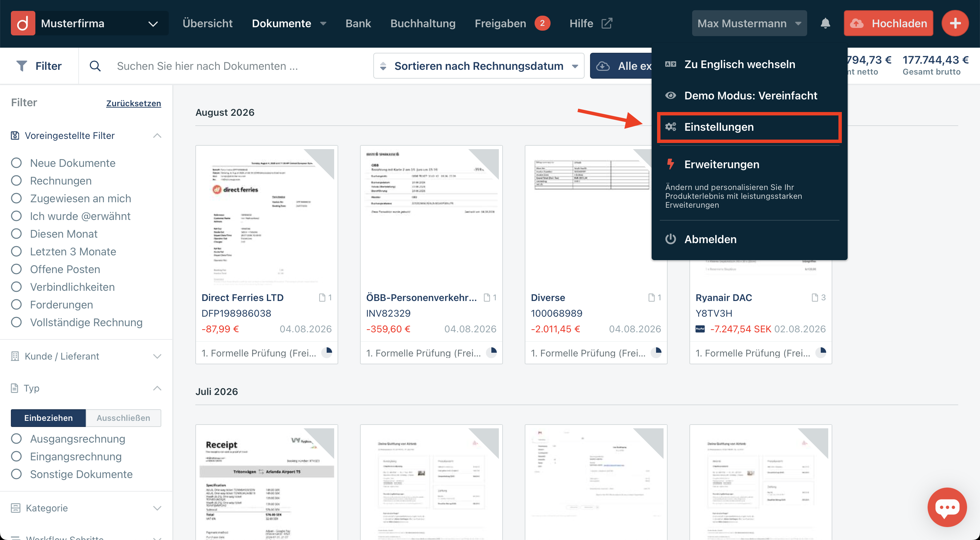Collapse the Typ filter section
Screen dimensions: 980x540
tap(157, 388)
